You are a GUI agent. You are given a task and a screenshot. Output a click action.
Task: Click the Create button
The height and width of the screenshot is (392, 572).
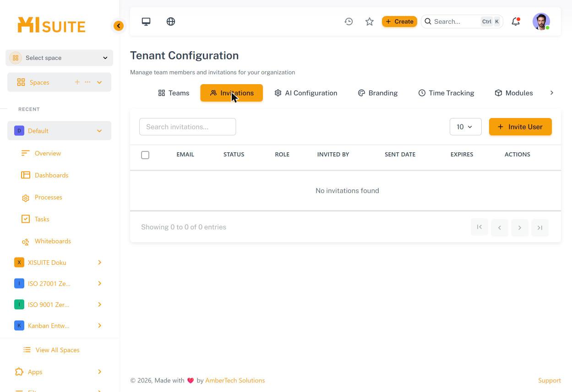coord(399,21)
